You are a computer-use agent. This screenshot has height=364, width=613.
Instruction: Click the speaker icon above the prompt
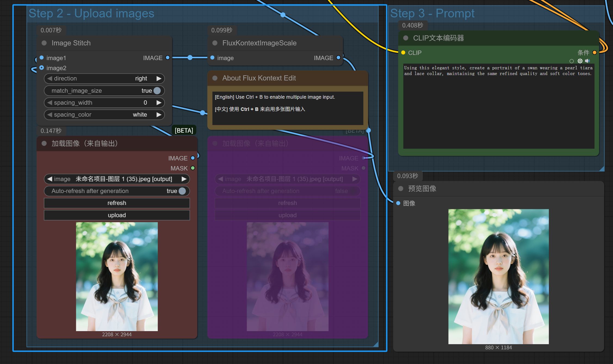click(x=587, y=61)
